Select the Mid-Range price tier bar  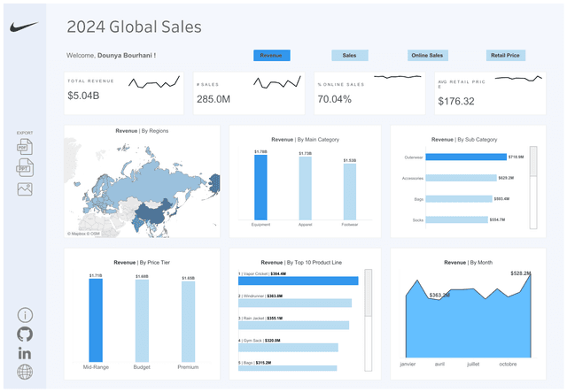(96, 320)
